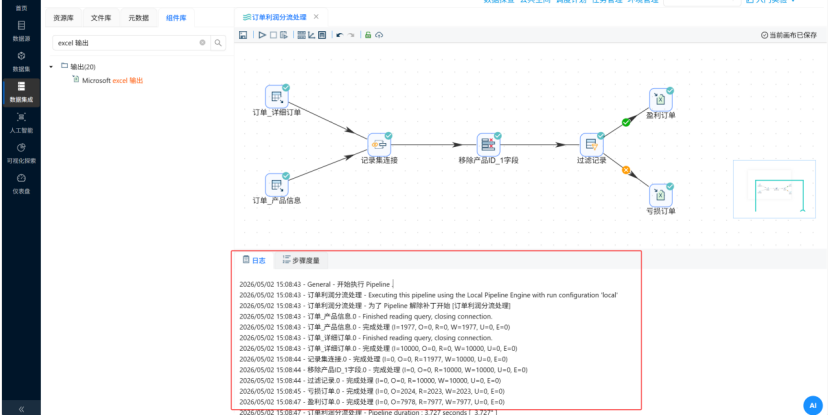This screenshot has height=415, width=830.
Task: Click the canvas minimap overview thumbnail
Action: (774, 190)
